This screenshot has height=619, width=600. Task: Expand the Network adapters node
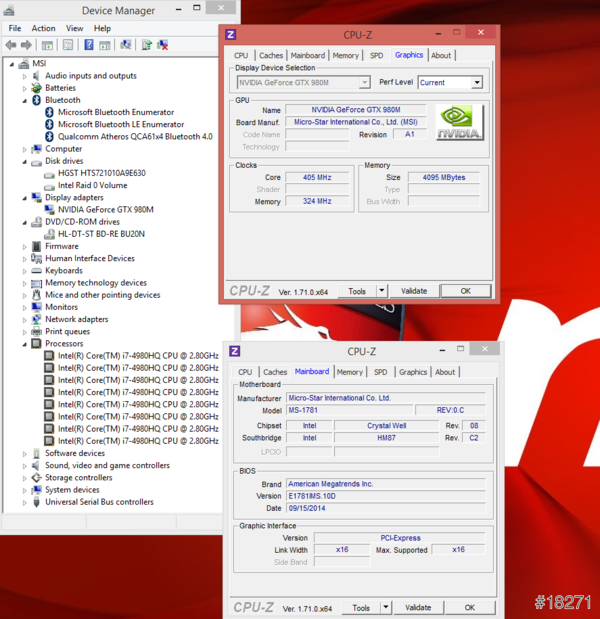(x=24, y=319)
